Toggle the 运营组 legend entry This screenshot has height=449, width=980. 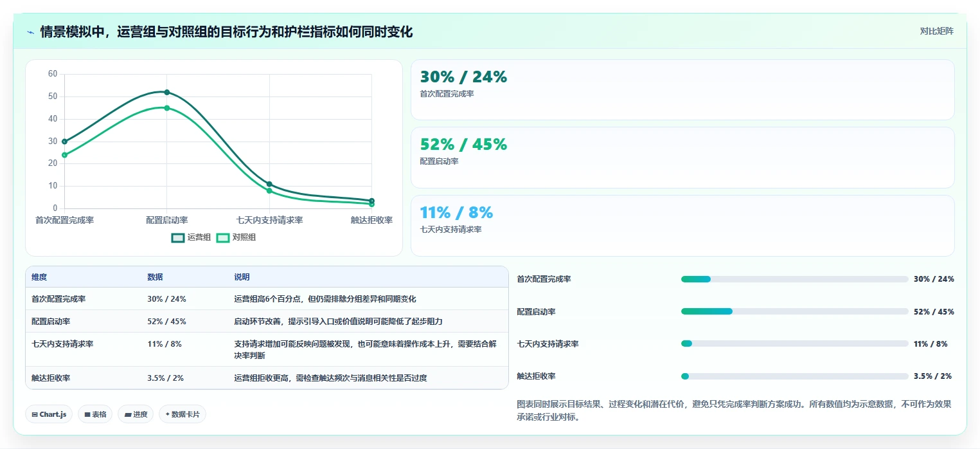click(x=191, y=237)
